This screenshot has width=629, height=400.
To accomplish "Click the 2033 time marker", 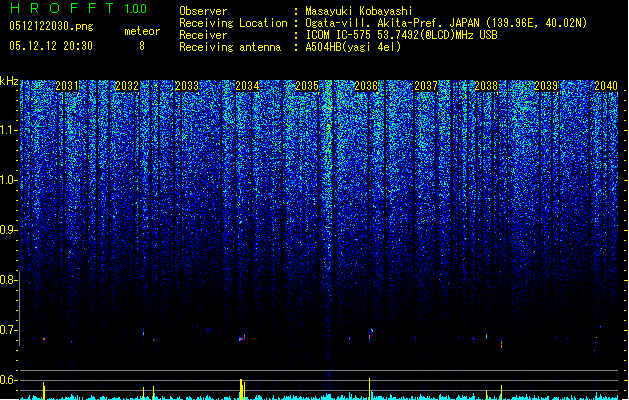I will point(187,86).
